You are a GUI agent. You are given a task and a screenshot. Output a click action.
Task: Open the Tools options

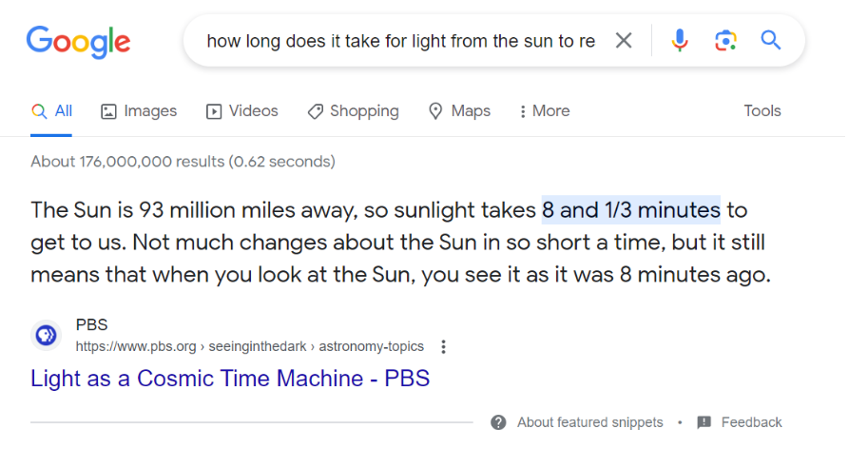click(x=762, y=111)
